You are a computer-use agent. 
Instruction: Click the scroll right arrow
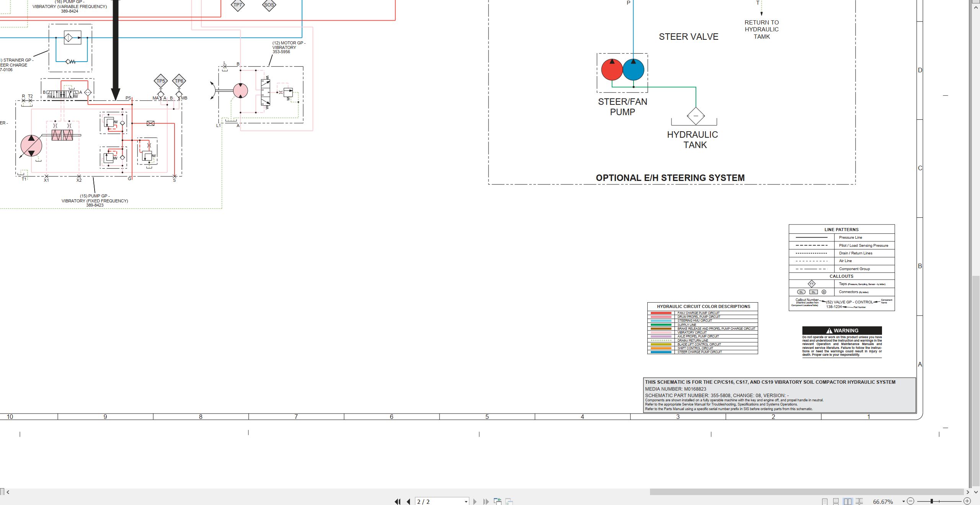(x=968, y=492)
